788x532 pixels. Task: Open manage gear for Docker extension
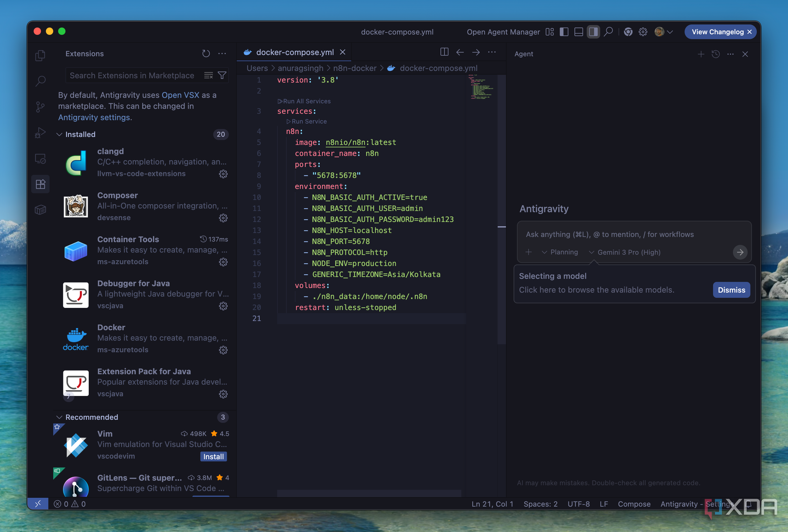point(223,350)
